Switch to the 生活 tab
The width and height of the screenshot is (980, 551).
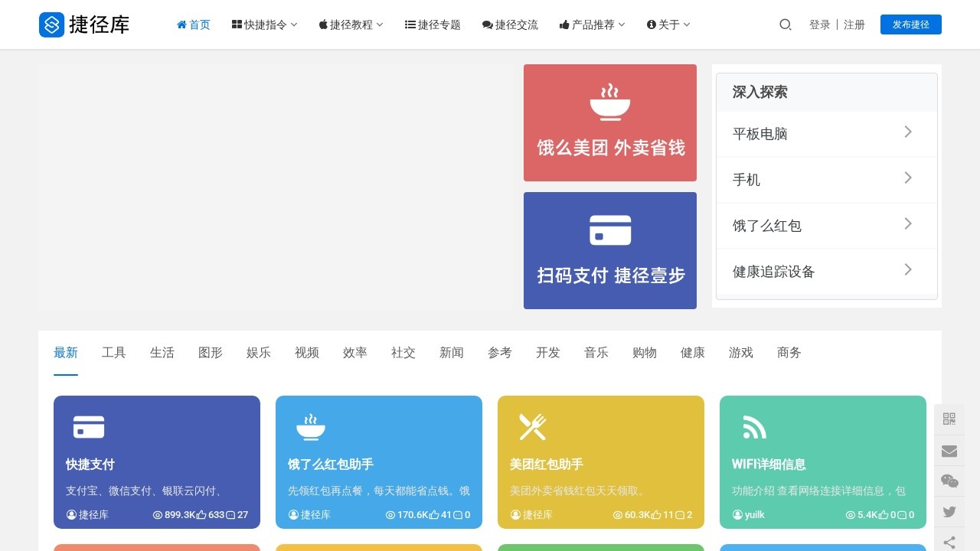pos(162,353)
